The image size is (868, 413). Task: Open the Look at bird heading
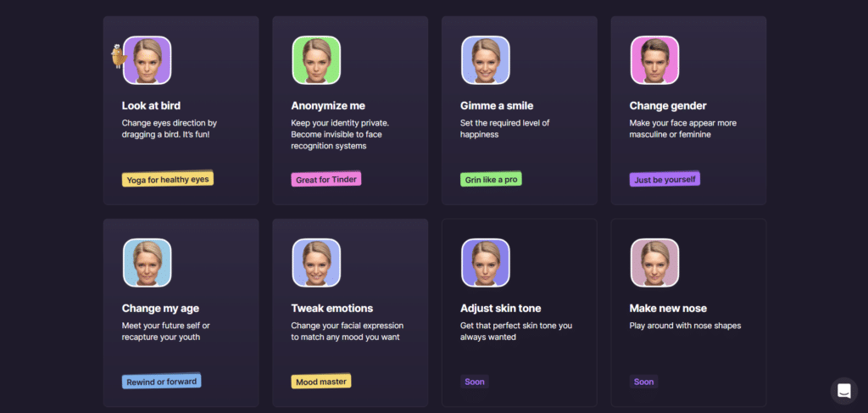151,106
